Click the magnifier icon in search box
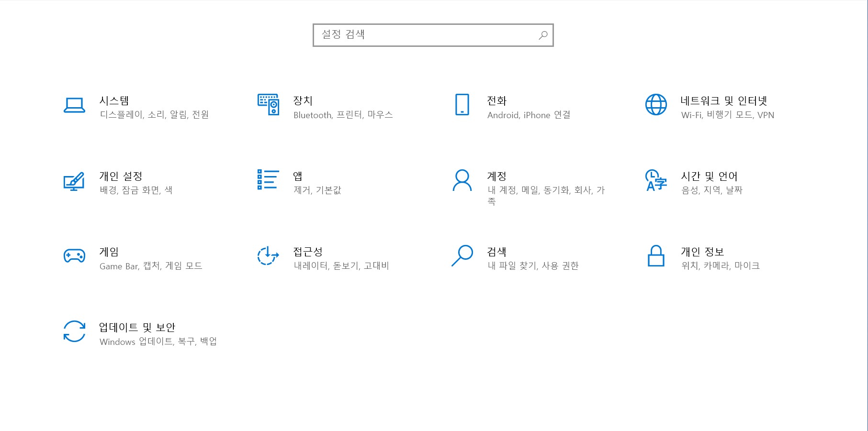Viewport: 868px width, 431px height. coord(543,35)
